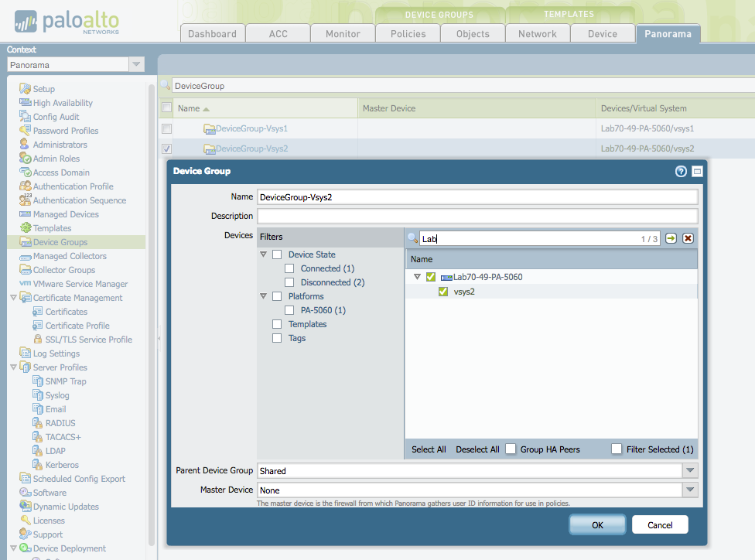Switch to the Monitor tab
The height and width of the screenshot is (560, 755).
[342, 33]
